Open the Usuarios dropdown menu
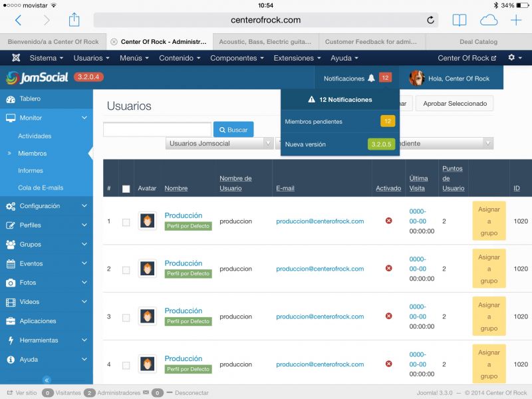532x399 pixels. [91, 58]
